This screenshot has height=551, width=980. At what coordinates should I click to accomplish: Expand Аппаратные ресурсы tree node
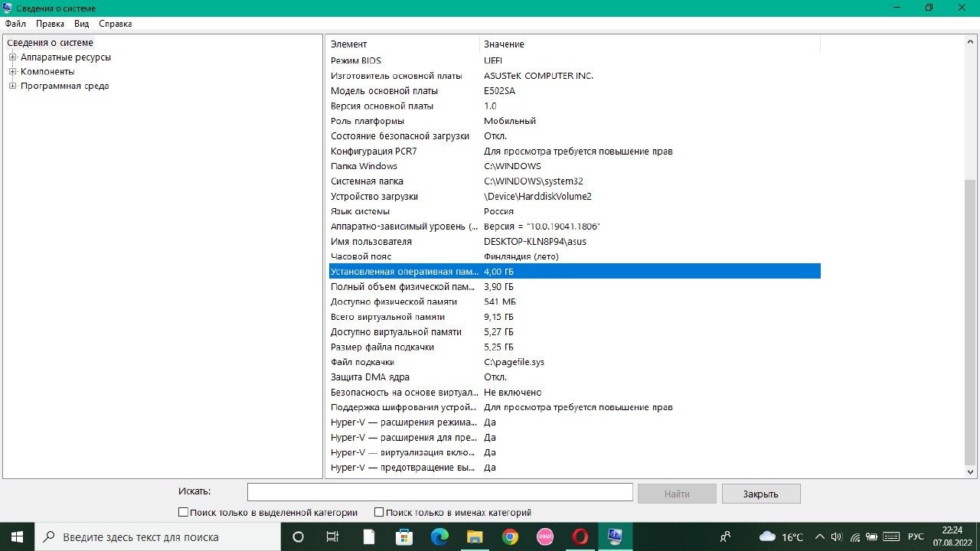click(12, 57)
